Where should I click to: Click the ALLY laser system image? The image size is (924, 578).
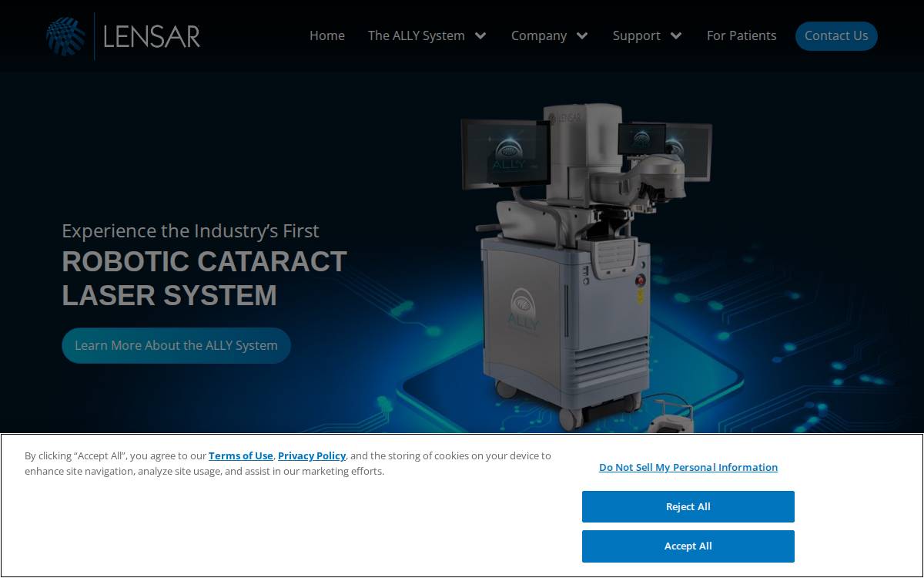click(585, 266)
